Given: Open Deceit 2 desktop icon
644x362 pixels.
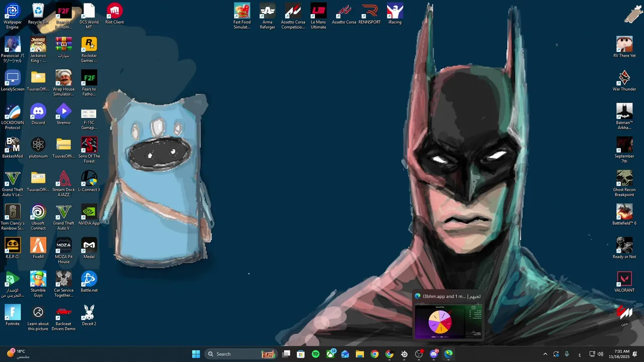Looking at the screenshot, I should pos(89,316).
